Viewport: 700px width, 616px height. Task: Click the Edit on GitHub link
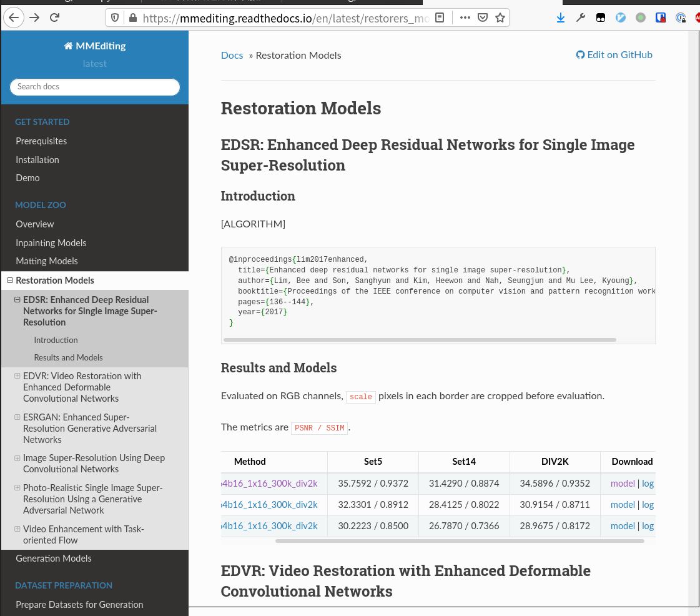(x=614, y=54)
